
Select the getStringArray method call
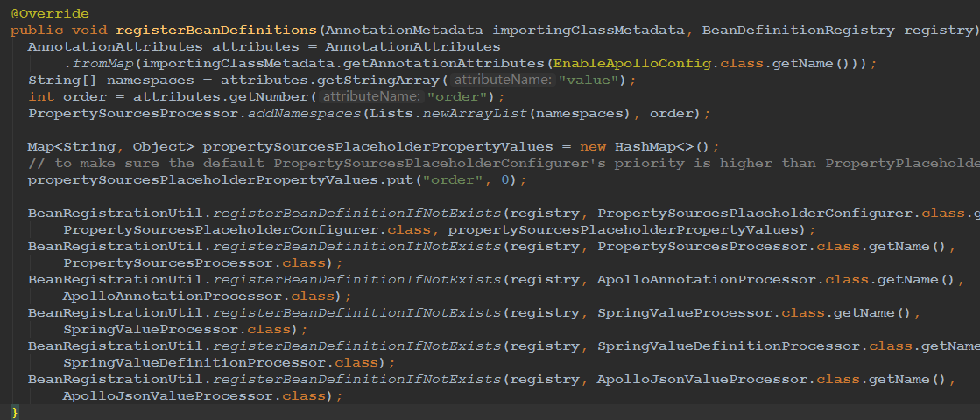point(378,80)
